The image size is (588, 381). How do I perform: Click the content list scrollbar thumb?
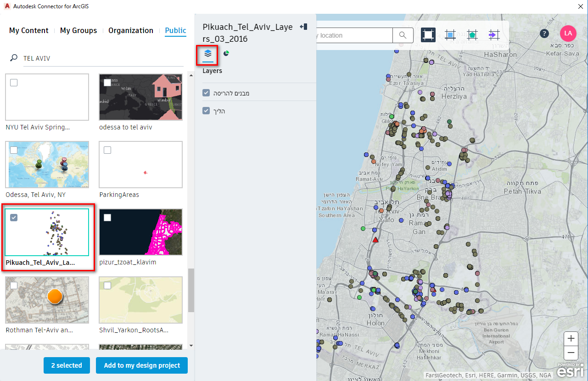pos(191,290)
